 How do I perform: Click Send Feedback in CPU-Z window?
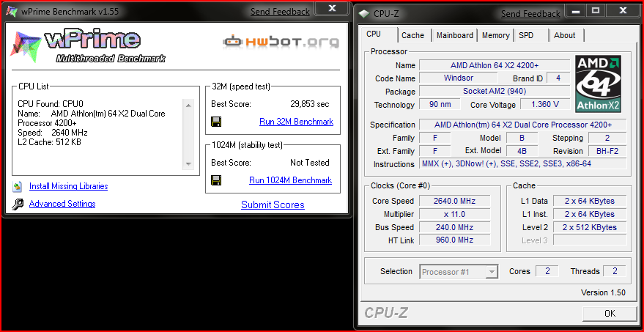pyautogui.click(x=530, y=14)
